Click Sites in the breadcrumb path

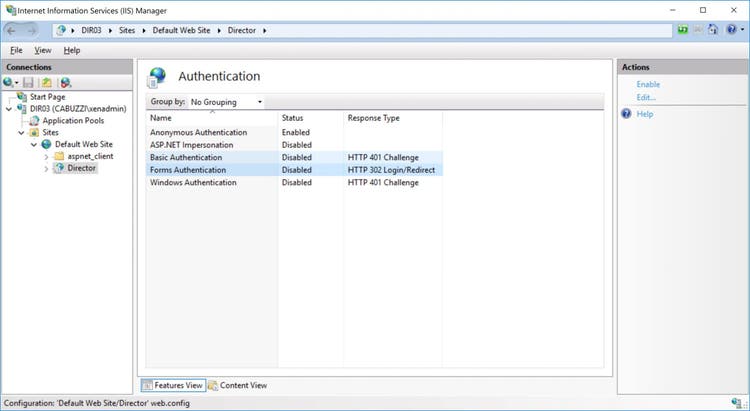click(127, 30)
